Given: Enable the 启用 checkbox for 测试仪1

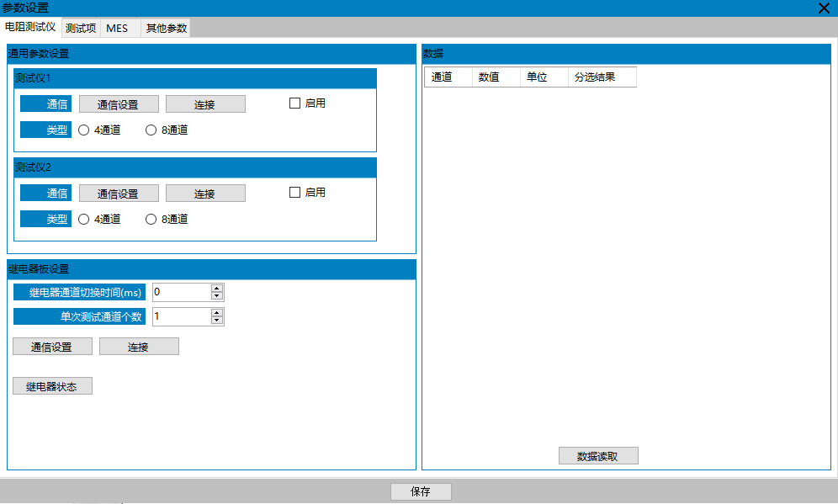Looking at the screenshot, I should (x=294, y=103).
